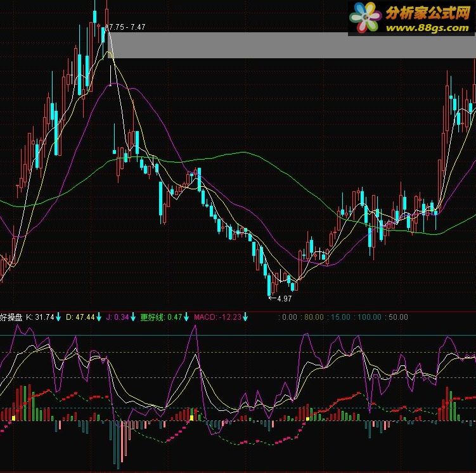
Task: Select the gray gap zone rectangle
Action: coord(292,45)
